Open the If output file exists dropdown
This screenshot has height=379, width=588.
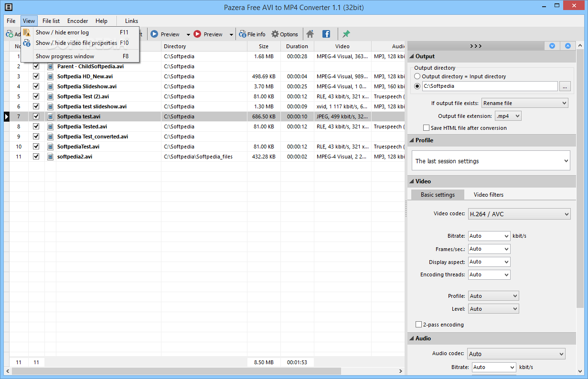click(x=524, y=103)
